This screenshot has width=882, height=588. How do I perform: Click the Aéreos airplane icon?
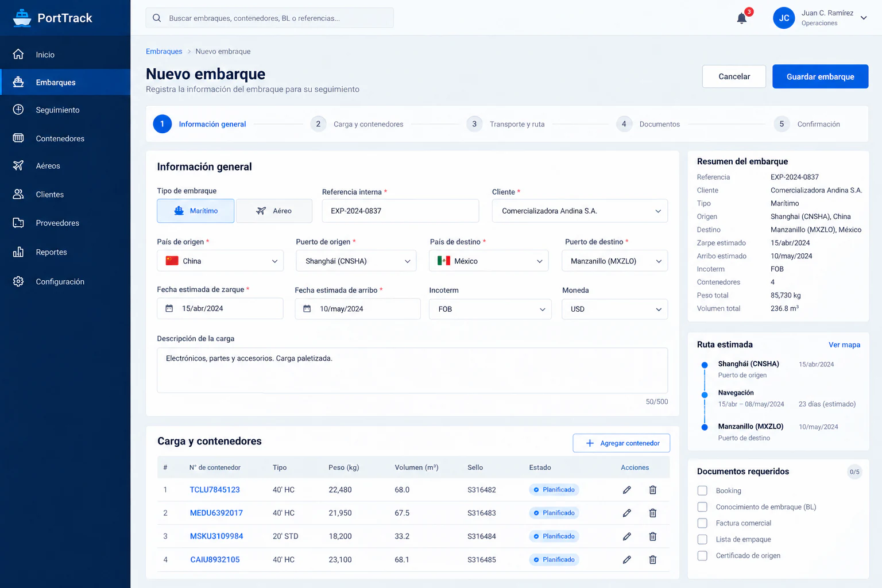(x=18, y=165)
